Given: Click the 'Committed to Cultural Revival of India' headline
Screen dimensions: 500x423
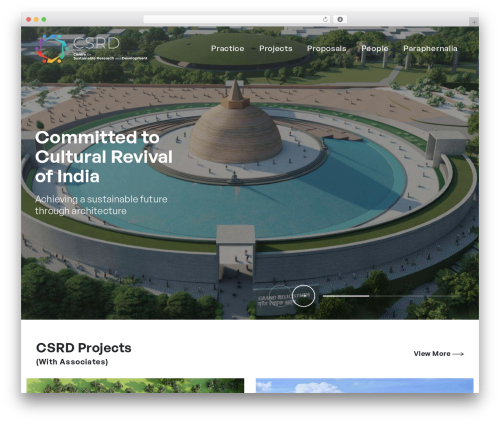Looking at the screenshot, I should (x=104, y=157).
